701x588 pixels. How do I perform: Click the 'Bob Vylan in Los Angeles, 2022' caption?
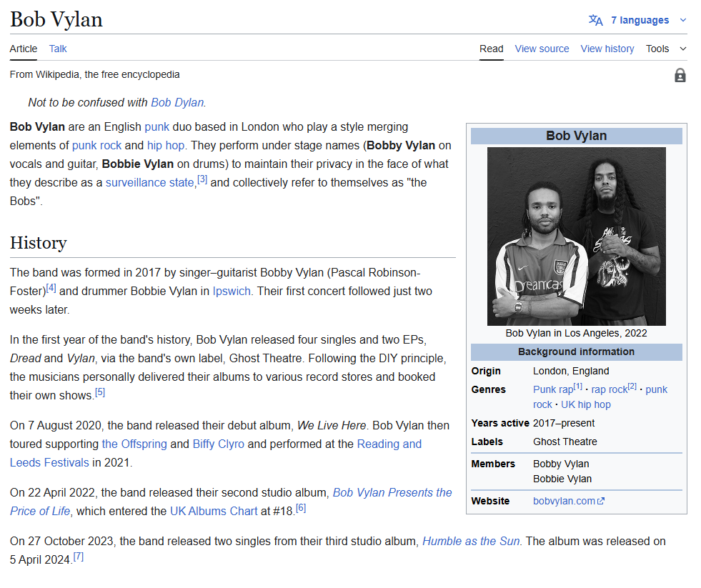pos(576,333)
